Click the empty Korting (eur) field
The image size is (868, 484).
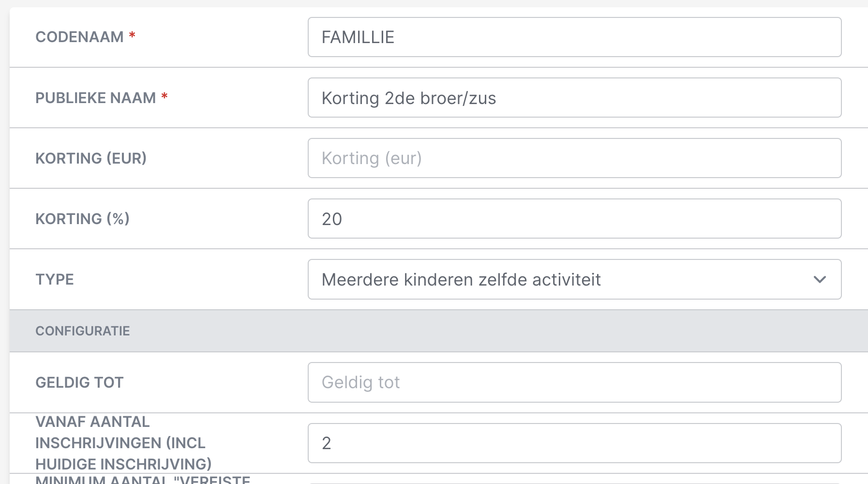tap(574, 158)
